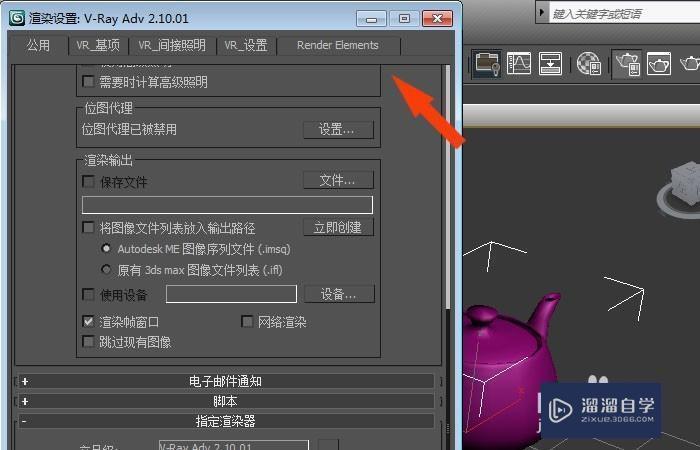Enable 需要时计算高级照明 checkbox
Screen dimensions: 700x450
tap(88, 81)
